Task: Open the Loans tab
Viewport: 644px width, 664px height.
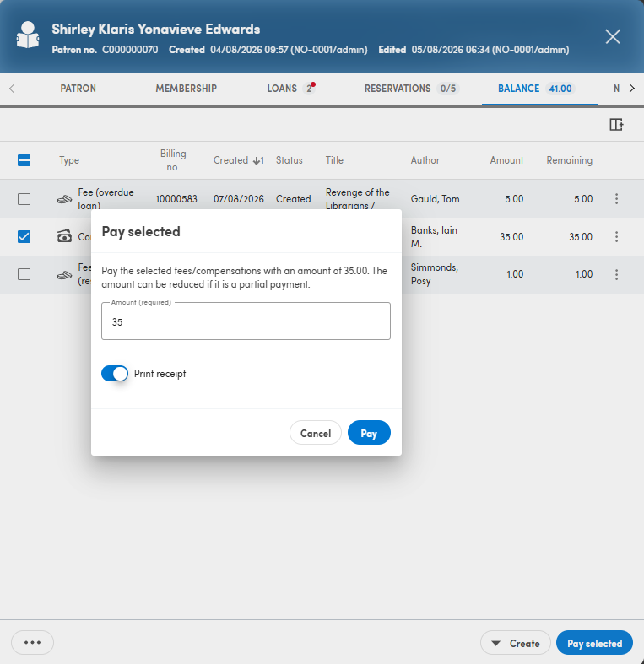Action: click(x=291, y=89)
